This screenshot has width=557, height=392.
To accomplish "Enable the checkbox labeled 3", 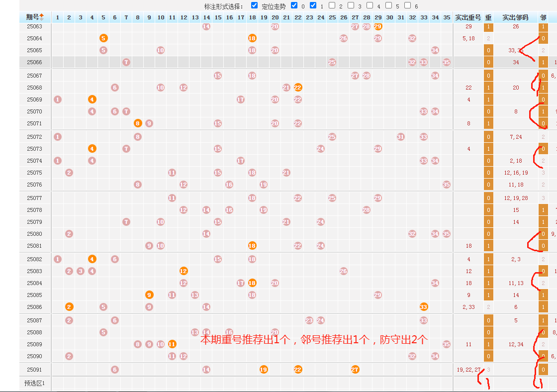I will [x=351, y=5].
